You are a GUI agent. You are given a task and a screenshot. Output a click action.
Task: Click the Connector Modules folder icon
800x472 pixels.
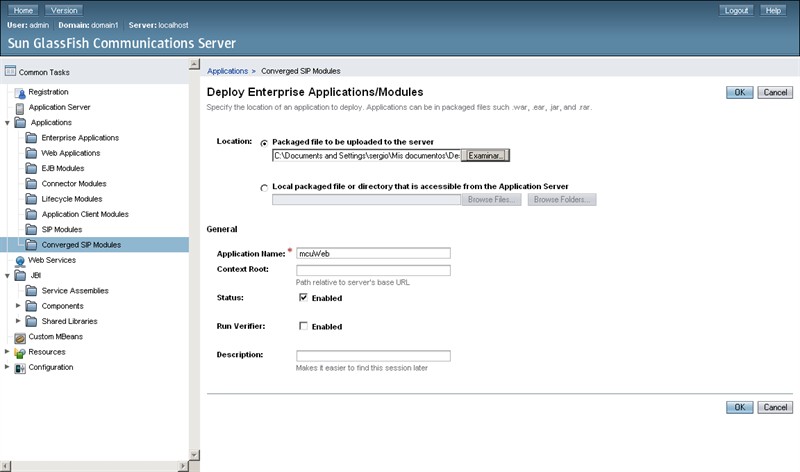[31, 184]
